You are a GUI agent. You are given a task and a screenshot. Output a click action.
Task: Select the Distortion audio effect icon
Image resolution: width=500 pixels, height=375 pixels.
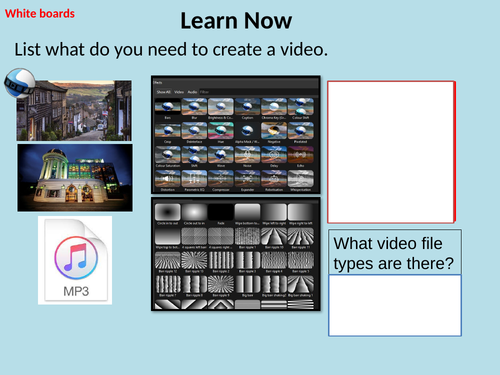click(168, 178)
